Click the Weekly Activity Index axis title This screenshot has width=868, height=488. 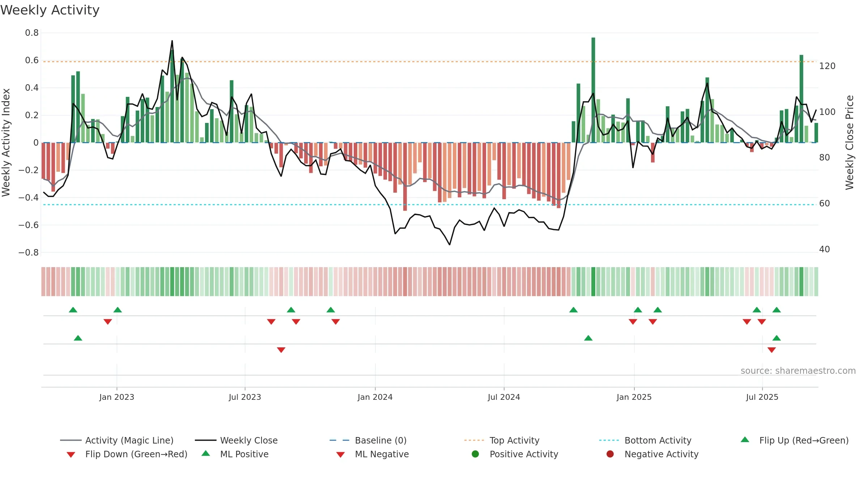tap(6, 142)
